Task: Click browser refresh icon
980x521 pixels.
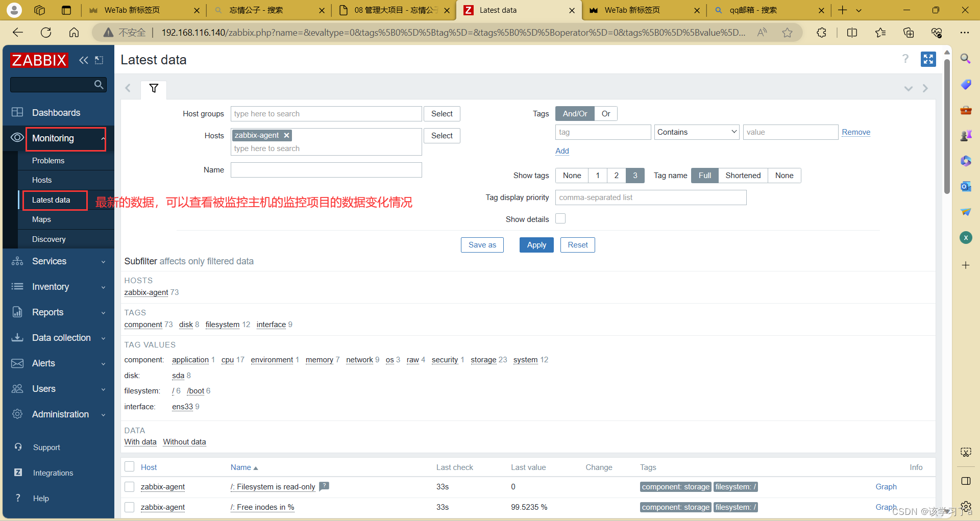Action: pos(46,33)
